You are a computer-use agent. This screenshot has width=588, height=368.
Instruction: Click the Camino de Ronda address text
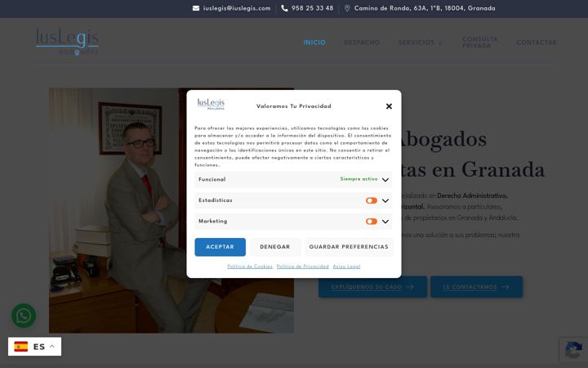pyautogui.click(x=425, y=8)
